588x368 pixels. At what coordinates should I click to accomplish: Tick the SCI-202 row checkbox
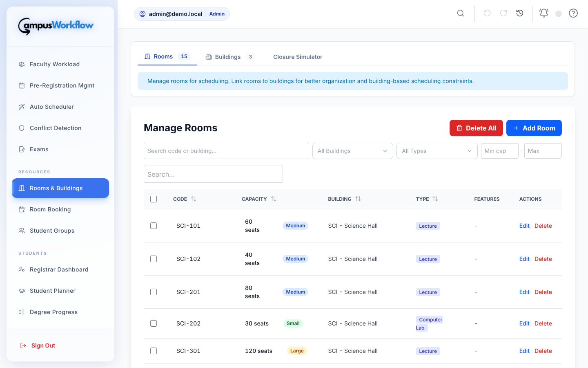154,323
